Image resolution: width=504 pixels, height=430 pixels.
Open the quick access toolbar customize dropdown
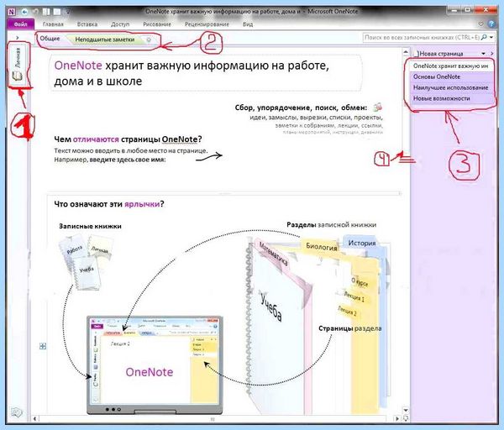pyautogui.click(x=68, y=13)
